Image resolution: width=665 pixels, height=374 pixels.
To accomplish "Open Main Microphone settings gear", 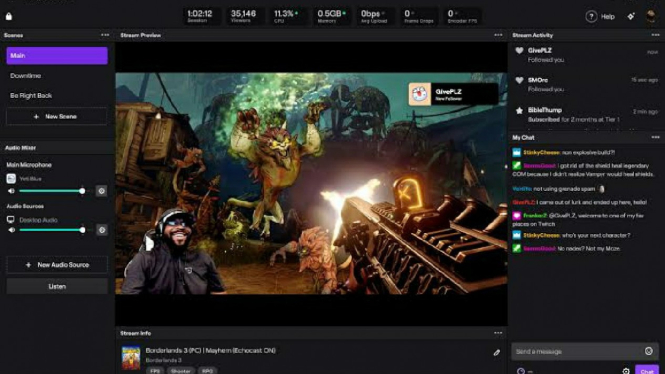I will pyautogui.click(x=101, y=191).
